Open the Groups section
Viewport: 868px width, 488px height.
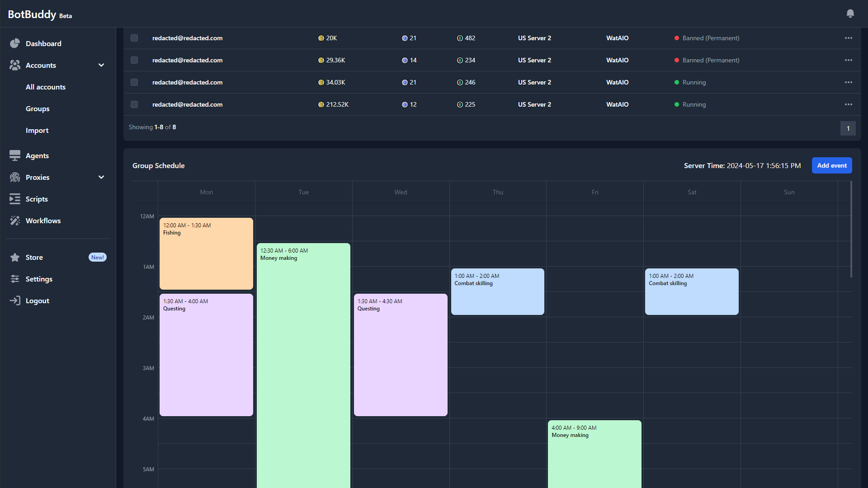[x=38, y=108]
